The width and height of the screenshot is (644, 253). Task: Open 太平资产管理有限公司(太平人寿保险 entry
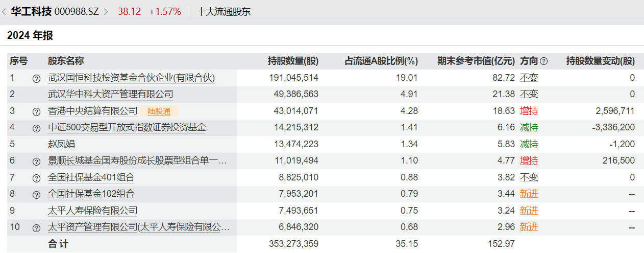click(x=139, y=227)
